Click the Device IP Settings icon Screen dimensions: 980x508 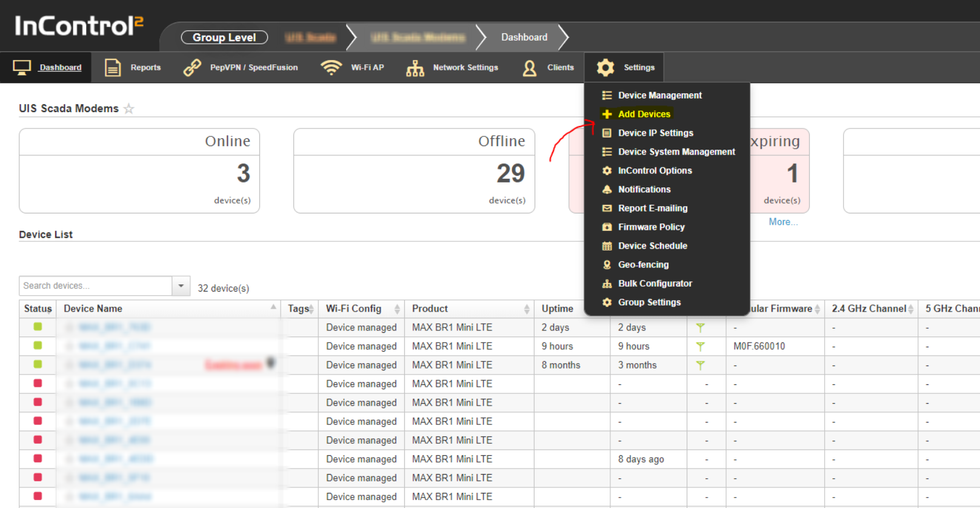point(607,133)
